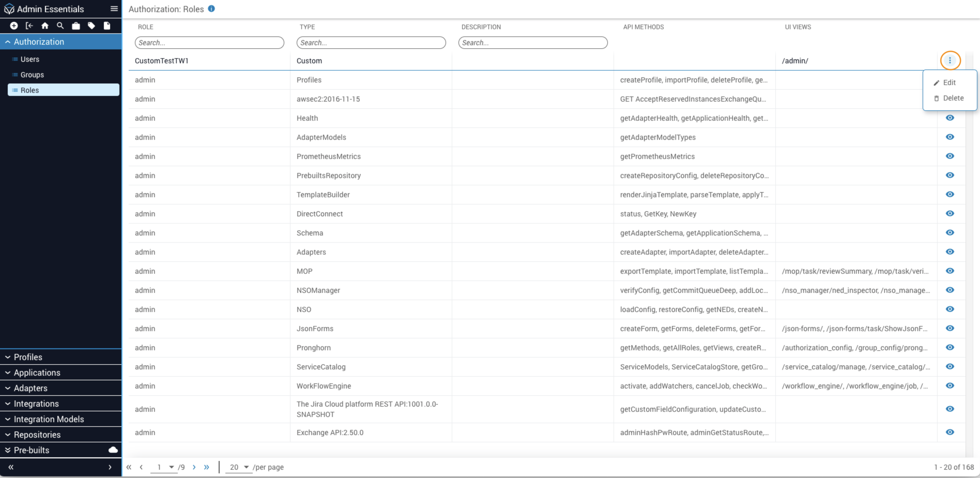The height and width of the screenshot is (478, 980).
Task: Open the hamburger menu beside Admin Essentials
Action: pos(114,9)
